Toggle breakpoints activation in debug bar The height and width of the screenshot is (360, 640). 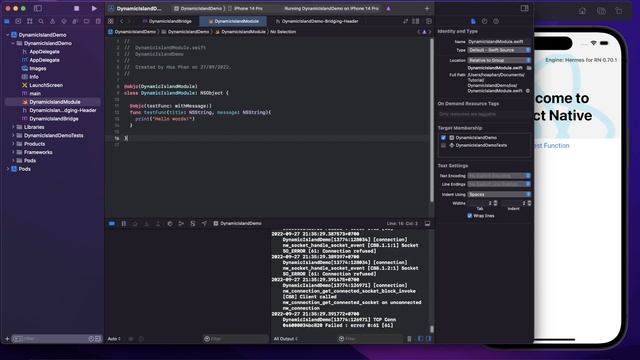(x=112, y=224)
